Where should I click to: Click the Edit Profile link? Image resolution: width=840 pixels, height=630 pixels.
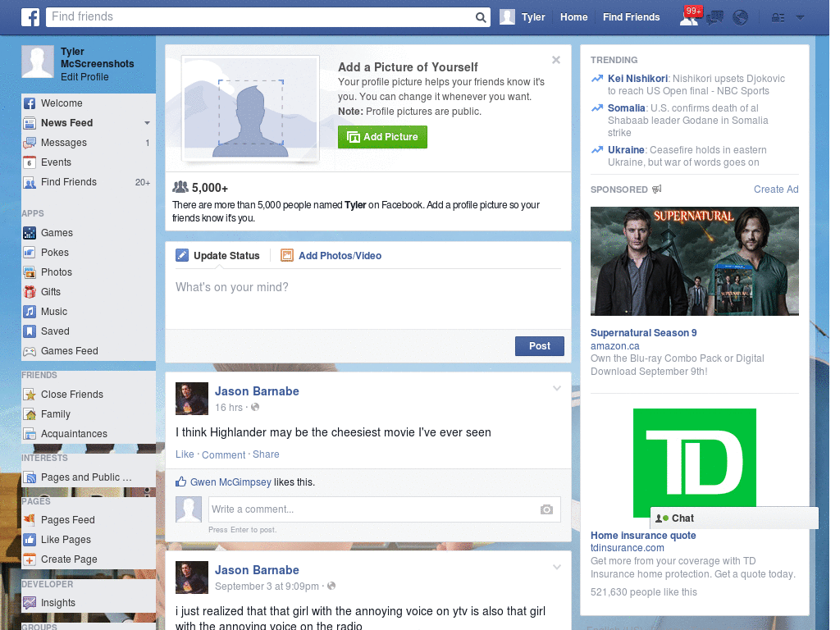(x=84, y=77)
